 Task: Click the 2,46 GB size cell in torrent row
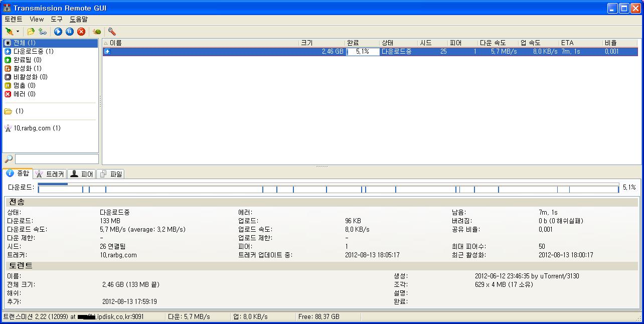pyautogui.click(x=333, y=51)
